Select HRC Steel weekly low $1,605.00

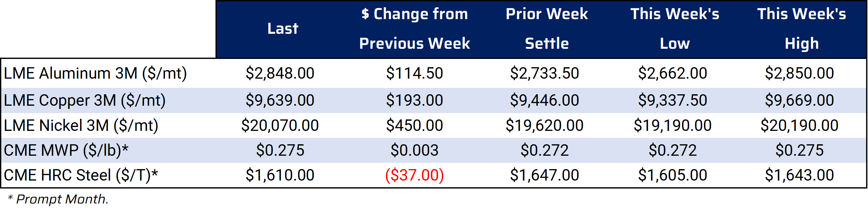pyautogui.click(x=673, y=175)
